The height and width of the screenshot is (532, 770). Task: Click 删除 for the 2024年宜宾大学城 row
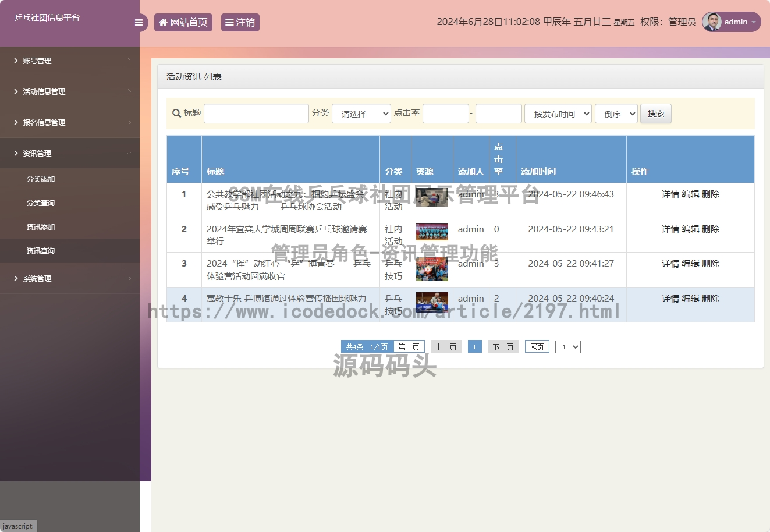pyautogui.click(x=711, y=229)
